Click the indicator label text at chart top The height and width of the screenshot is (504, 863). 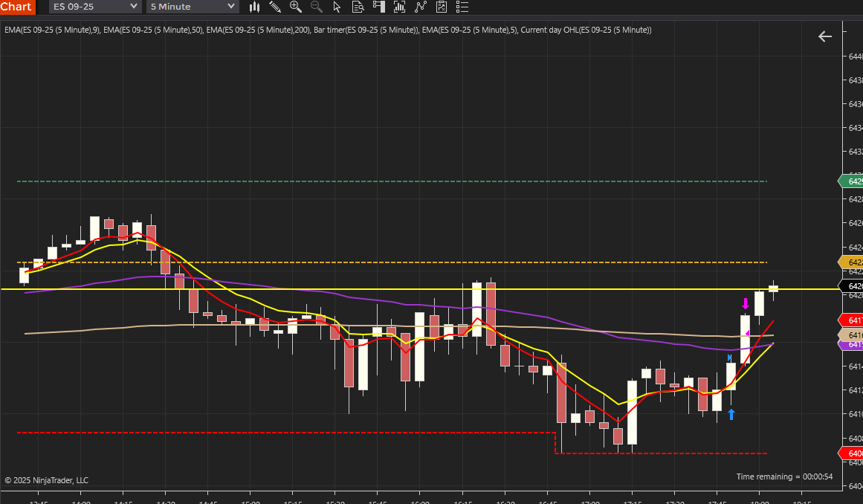[328, 30]
